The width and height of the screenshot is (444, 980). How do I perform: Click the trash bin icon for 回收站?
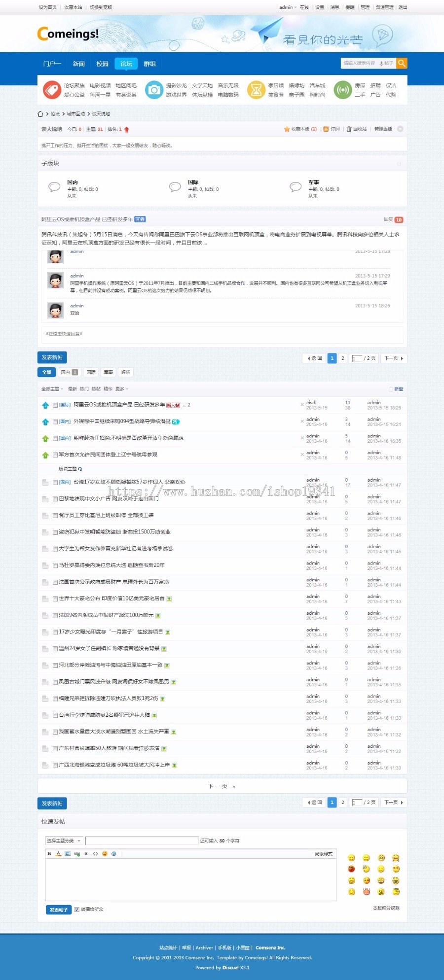click(349, 129)
